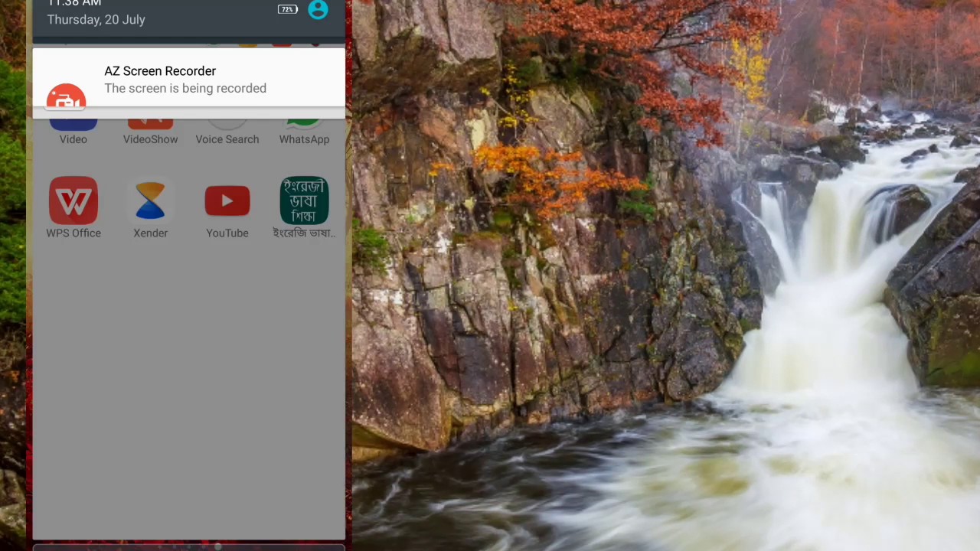Open the WPS Office app
The width and height of the screenshot is (980, 551).
(73, 201)
